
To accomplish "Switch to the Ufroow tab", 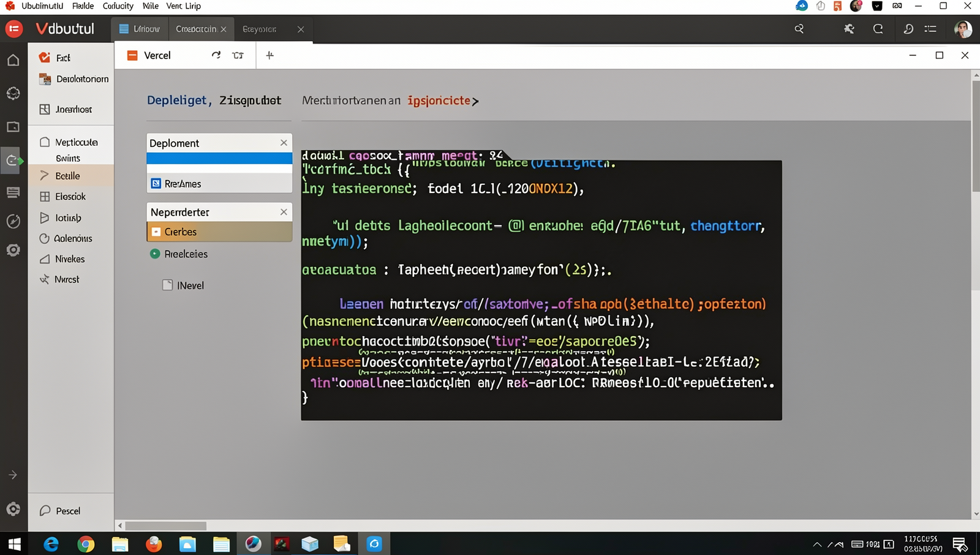I will (x=140, y=29).
